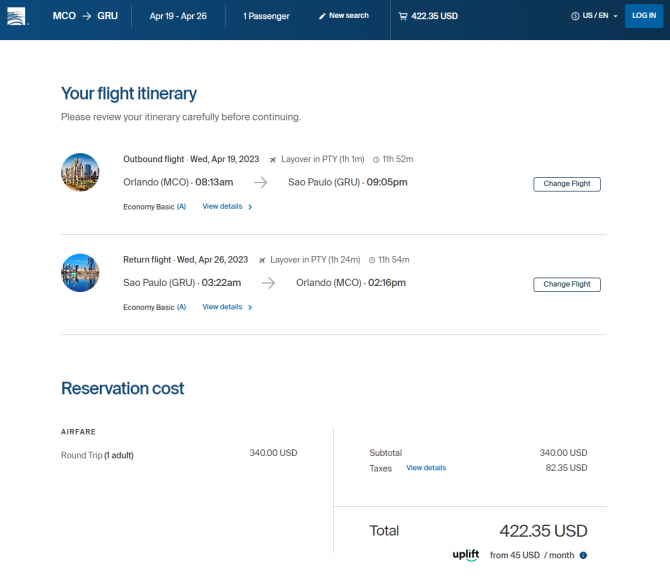Image resolution: width=670 pixels, height=581 pixels.
Task: Click the Sao Paulo return flight thumbnail
Action: coord(80,273)
